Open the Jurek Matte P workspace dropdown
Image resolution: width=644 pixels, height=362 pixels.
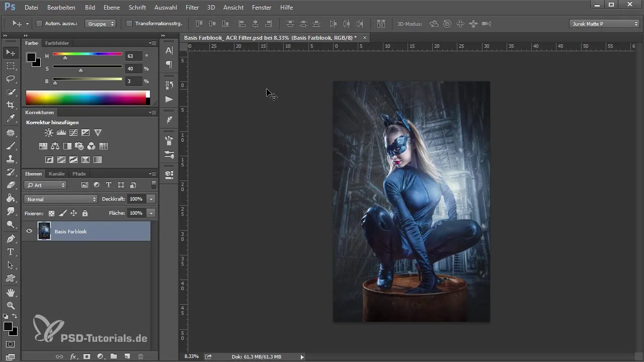604,24
